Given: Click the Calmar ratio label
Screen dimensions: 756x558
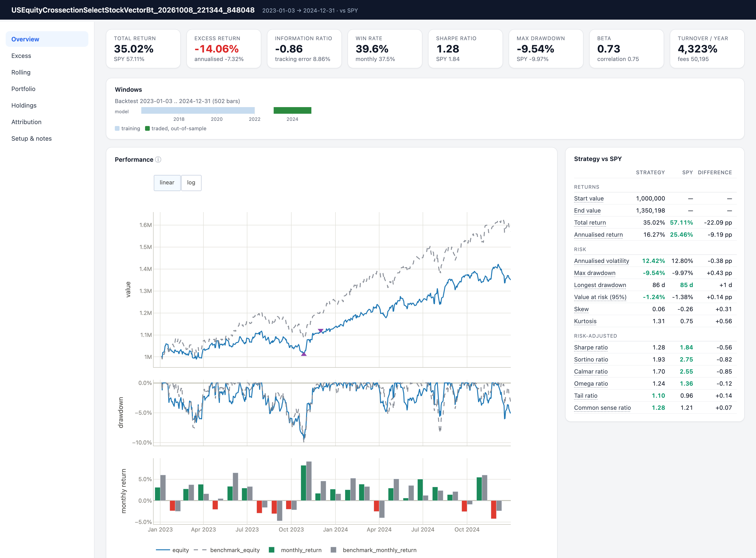Looking at the screenshot, I should click(591, 371).
